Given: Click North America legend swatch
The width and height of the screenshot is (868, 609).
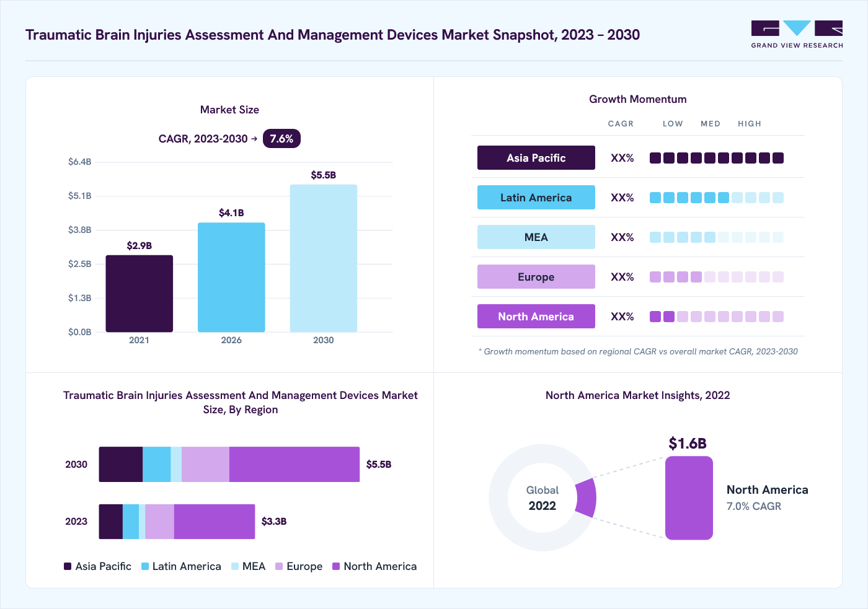Looking at the screenshot, I should tap(336, 566).
